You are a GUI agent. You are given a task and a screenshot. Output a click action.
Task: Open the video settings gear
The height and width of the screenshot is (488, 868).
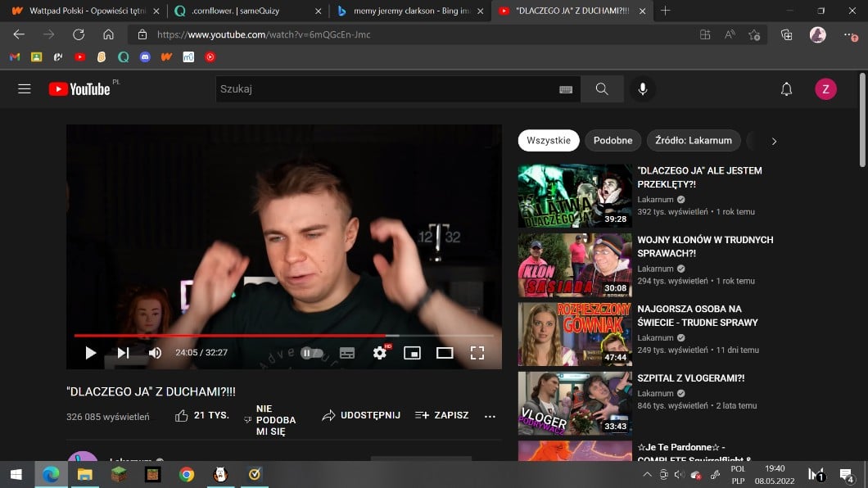(x=379, y=353)
